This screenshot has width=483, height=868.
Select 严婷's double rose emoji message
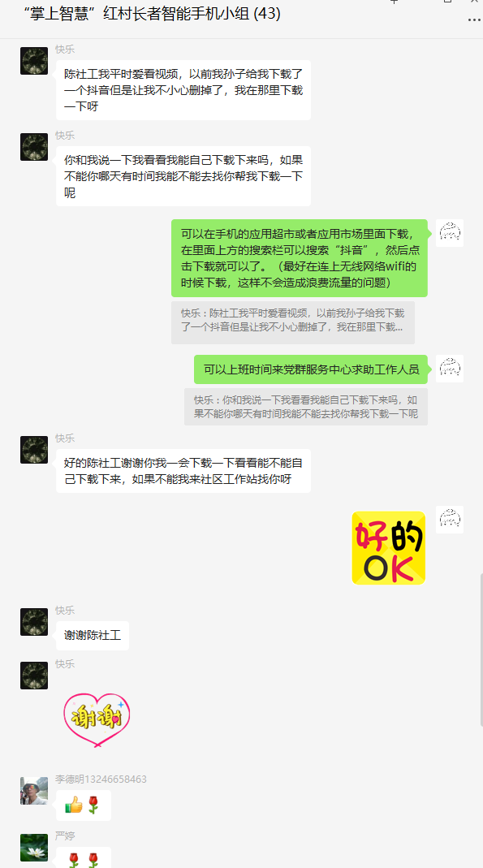(x=84, y=857)
